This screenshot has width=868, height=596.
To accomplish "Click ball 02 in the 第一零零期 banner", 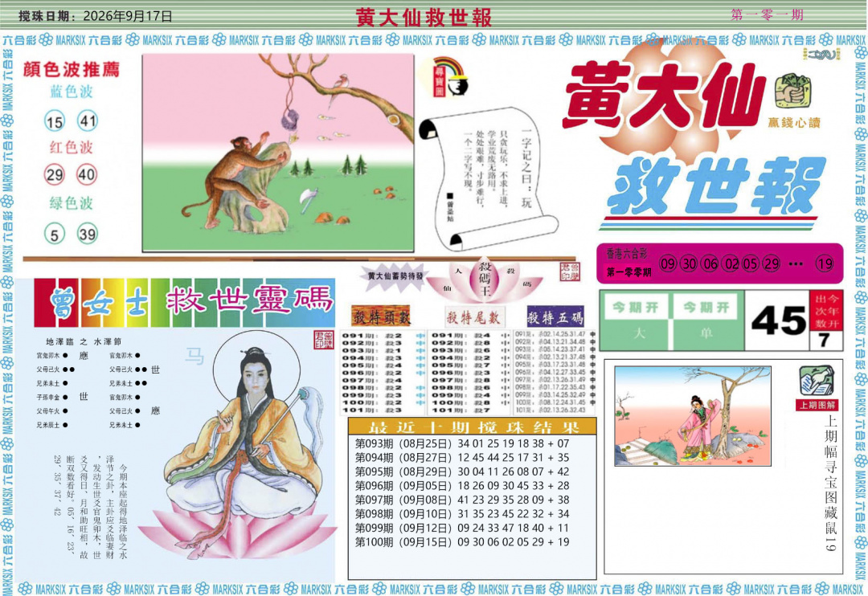I will (731, 263).
